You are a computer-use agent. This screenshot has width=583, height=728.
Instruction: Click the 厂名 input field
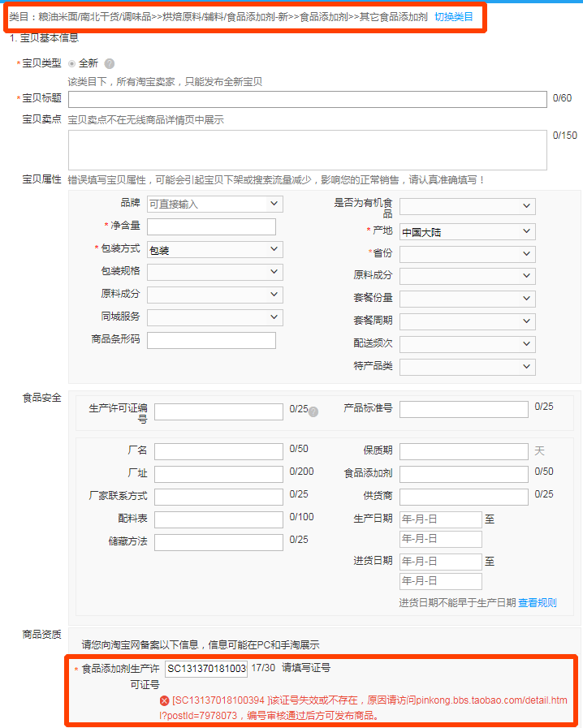pos(218,452)
